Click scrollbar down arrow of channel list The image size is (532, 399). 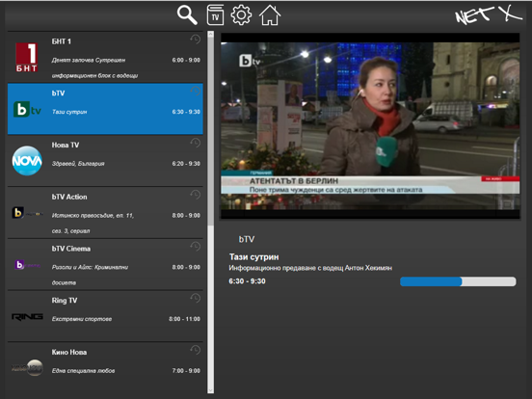(x=210, y=391)
